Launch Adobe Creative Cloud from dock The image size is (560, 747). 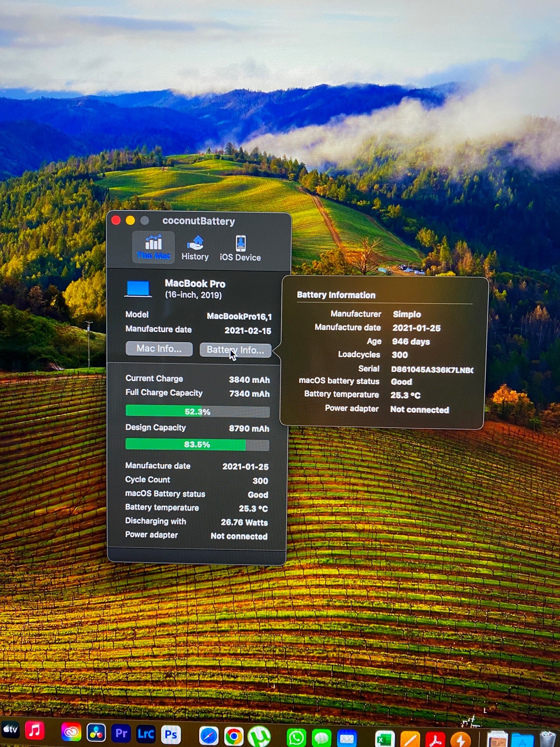click(71, 733)
